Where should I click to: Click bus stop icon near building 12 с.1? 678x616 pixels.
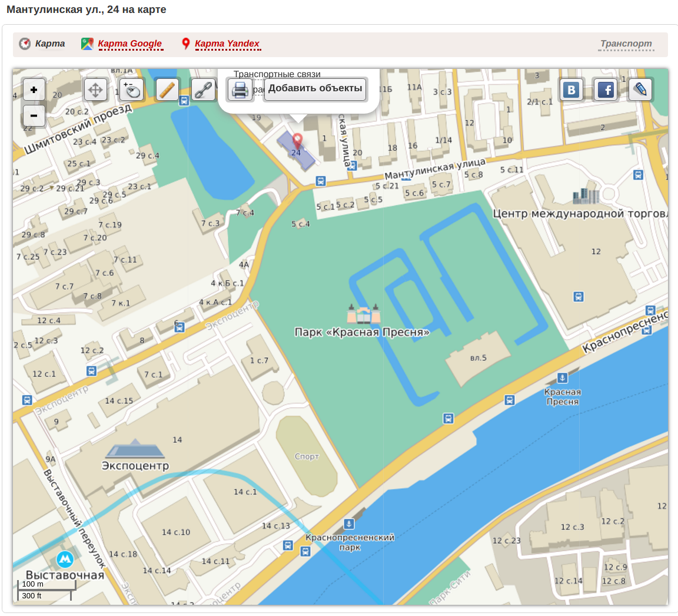point(91,371)
